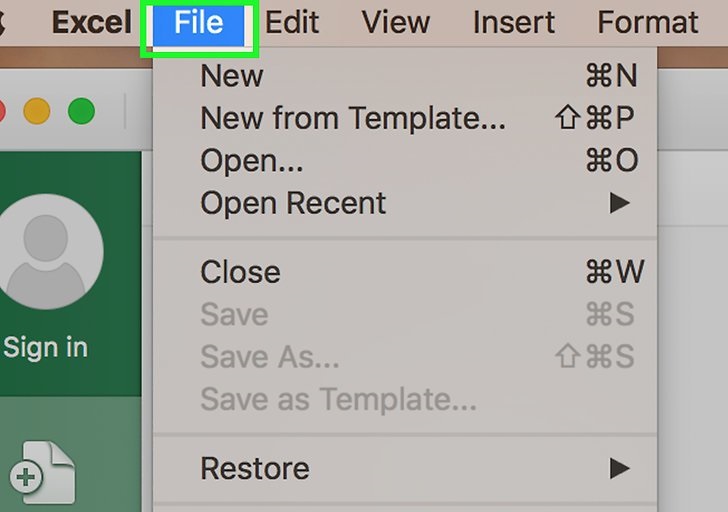Open the Insert menu
Image resolution: width=728 pixels, height=512 pixels.
[514, 22]
